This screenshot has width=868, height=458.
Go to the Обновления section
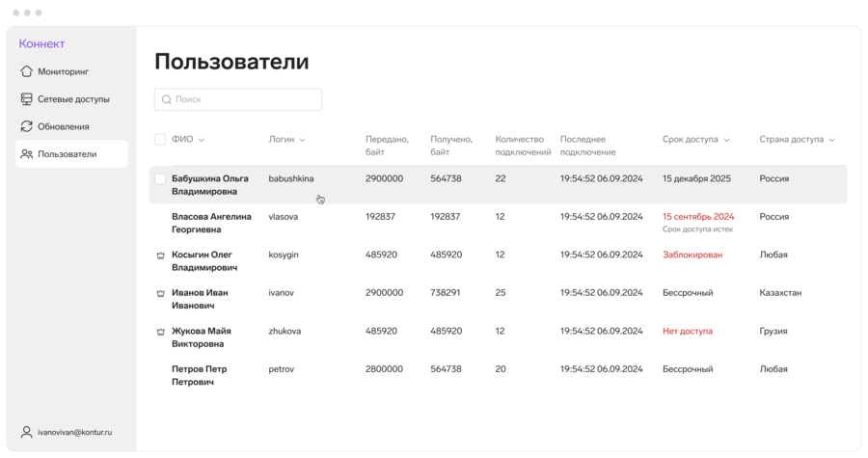64,126
